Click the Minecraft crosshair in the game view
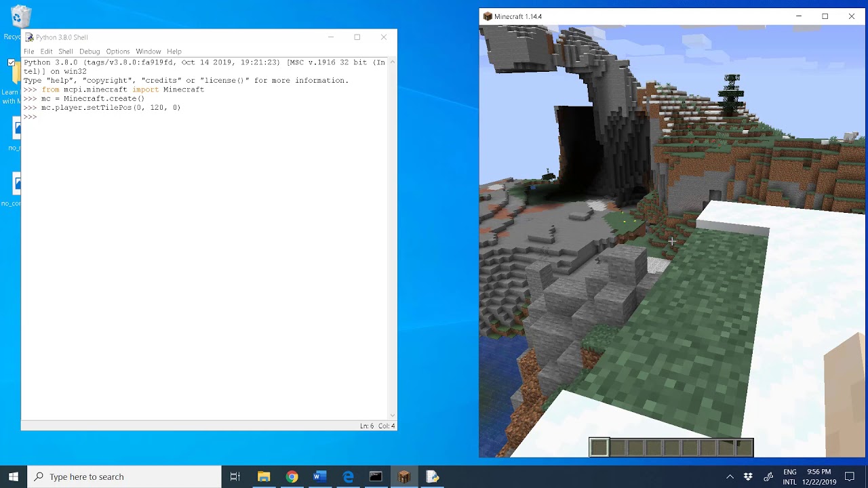The height and width of the screenshot is (488, 868). click(671, 241)
